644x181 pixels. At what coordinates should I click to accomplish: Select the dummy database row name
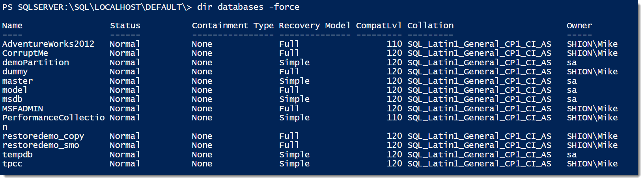[15, 72]
